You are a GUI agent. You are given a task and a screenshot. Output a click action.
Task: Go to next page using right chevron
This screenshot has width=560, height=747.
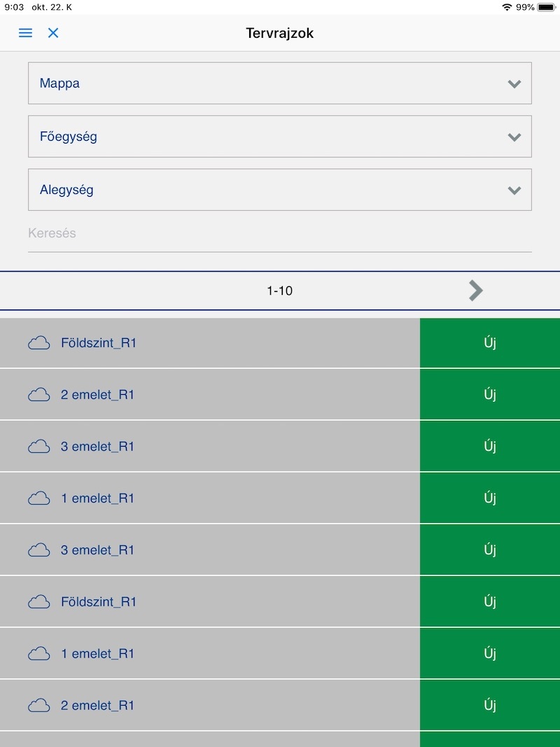(x=476, y=291)
